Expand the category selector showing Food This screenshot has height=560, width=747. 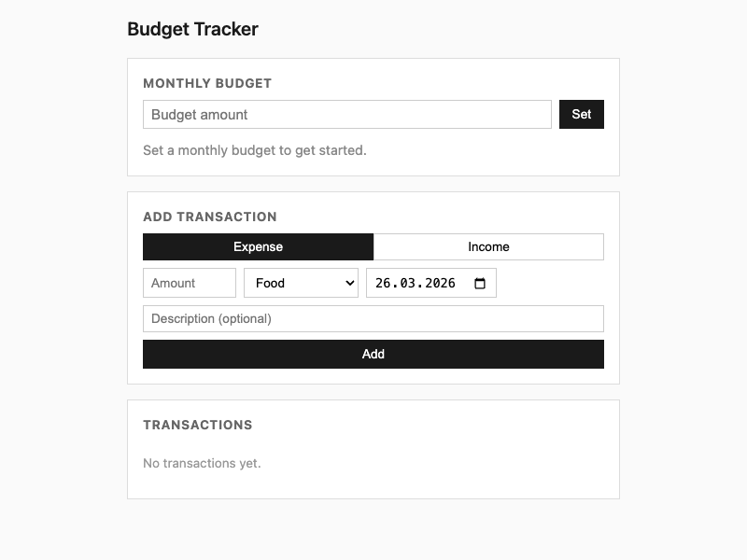301,283
